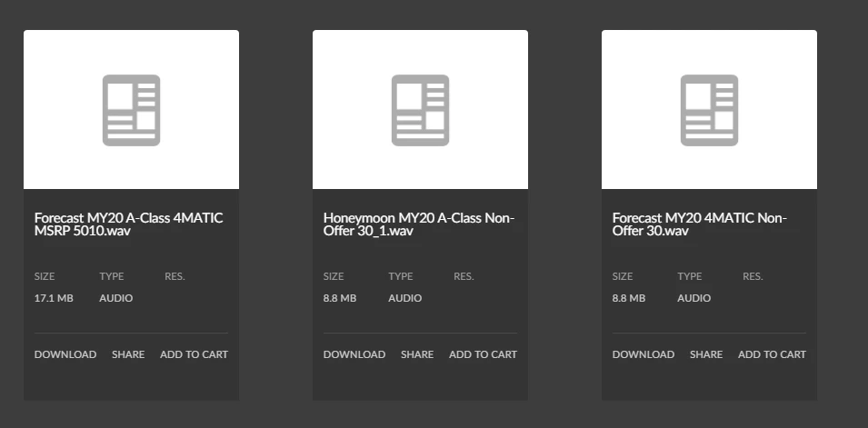Download Forecast MY20 4MATIC Non-Offer 30.wav

click(x=644, y=354)
